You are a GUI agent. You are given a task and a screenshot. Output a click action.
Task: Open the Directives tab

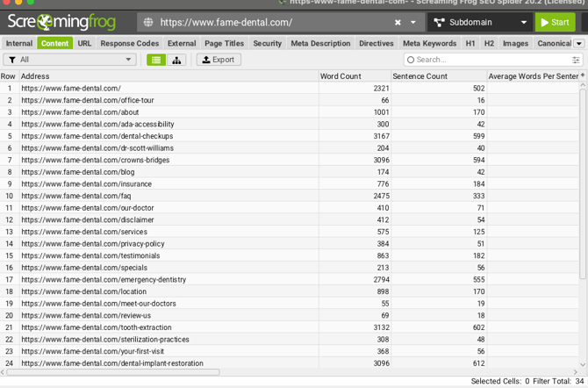tap(376, 43)
